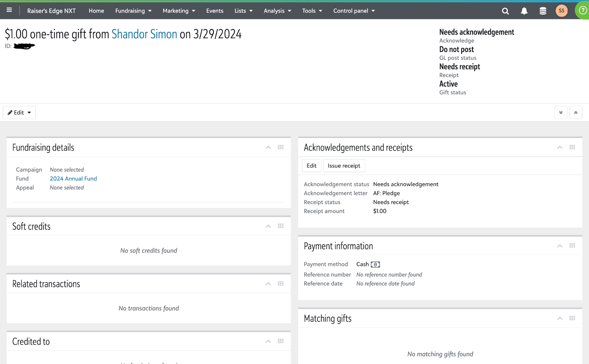Click grid icon on Credited to tile
Image resolution: width=589 pixels, height=364 pixels.
281,341
